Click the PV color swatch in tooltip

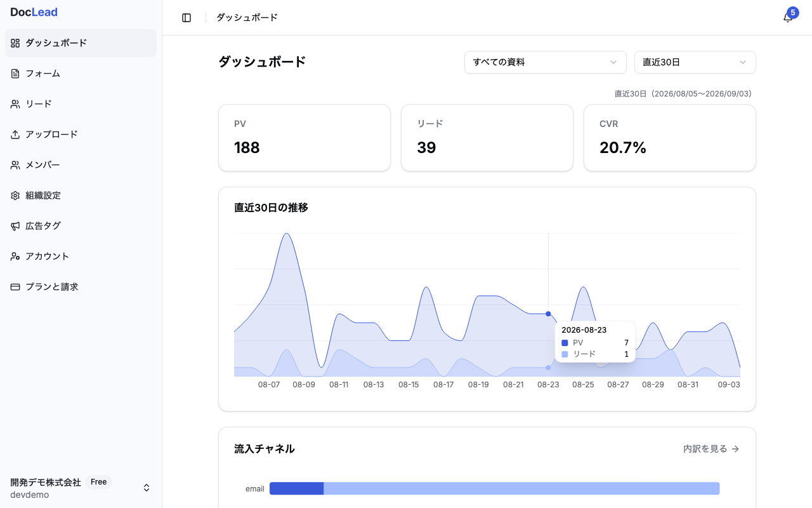click(565, 343)
